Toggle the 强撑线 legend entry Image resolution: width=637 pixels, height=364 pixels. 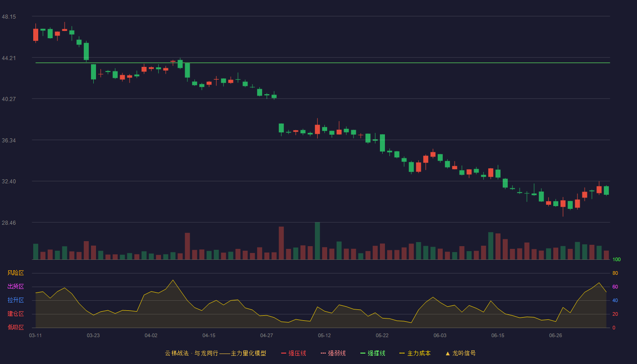coord(373,353)
